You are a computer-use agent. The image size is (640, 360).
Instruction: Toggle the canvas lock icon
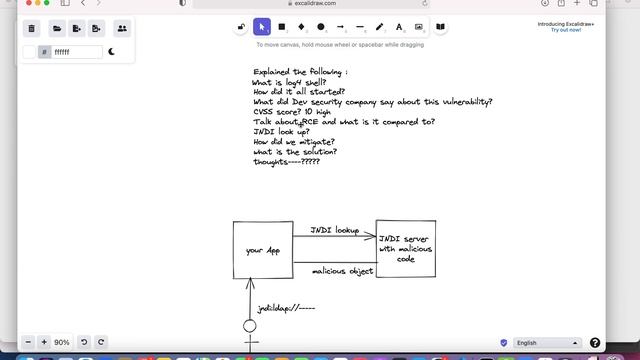[x=241, y=27]
